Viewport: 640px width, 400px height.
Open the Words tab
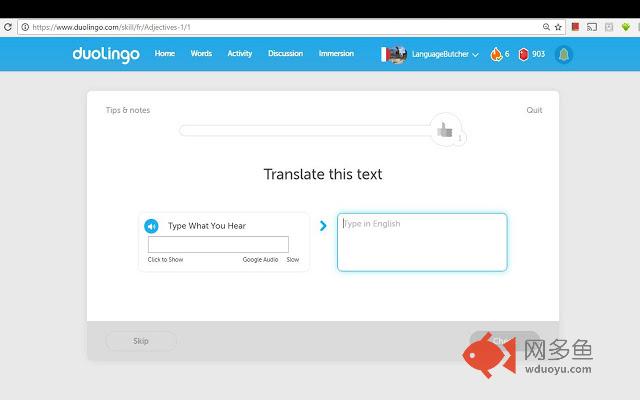201,53
